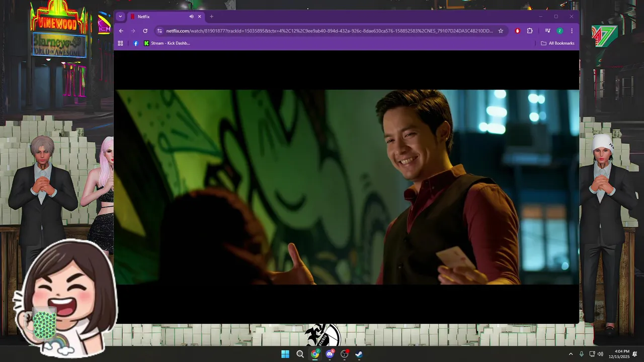Open the notification bell icon
Viewport: 644px width, 362px height.
click(x=635, y=354)
